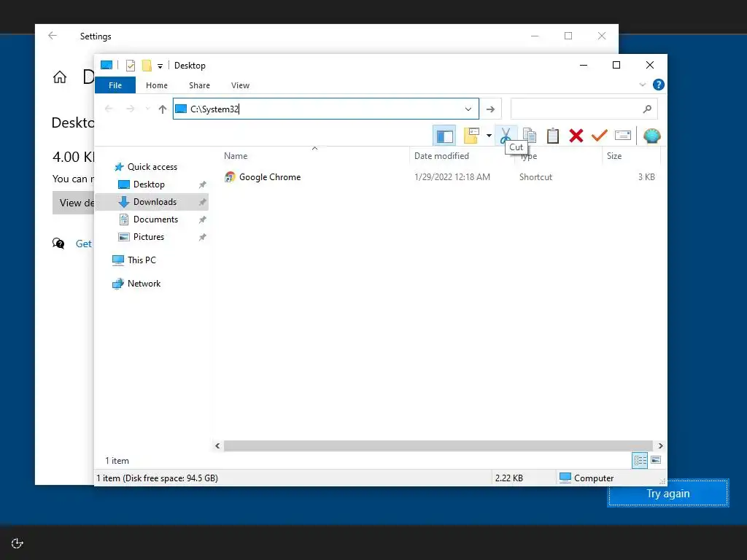Open the folder options dropdown arrow
The width and height of the screenshot is (747, 560).
(x=489, y=136)
